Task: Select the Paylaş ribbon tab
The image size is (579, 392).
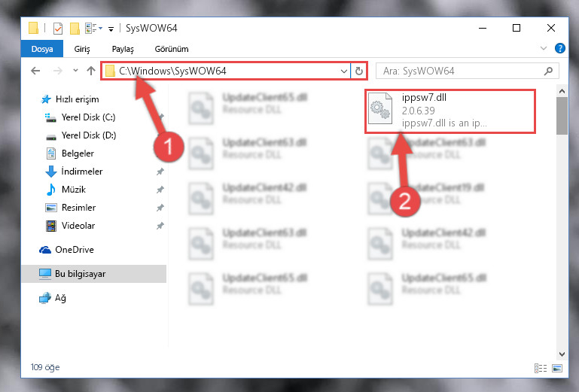Action: tap(123, 49)
